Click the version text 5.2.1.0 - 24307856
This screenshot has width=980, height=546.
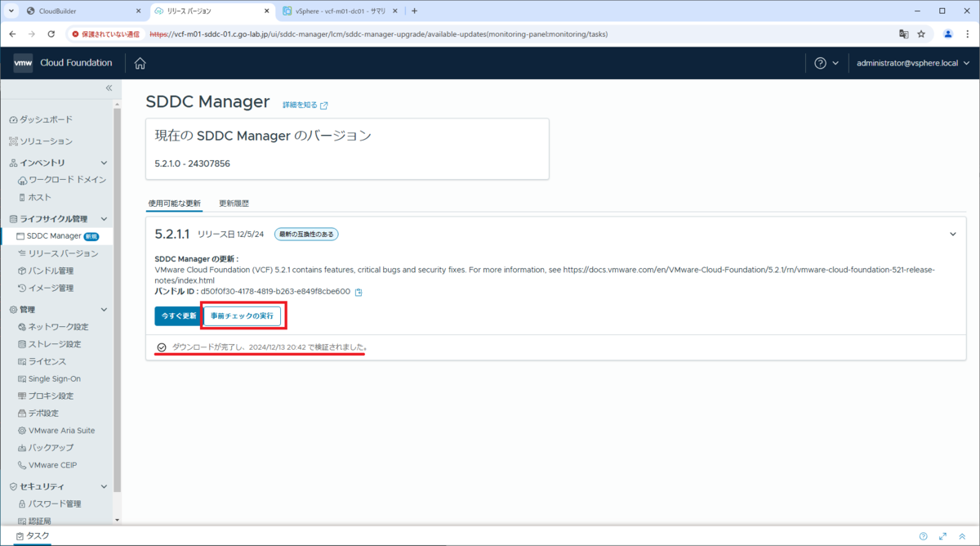pyautogui.click(x=192, y=163)
